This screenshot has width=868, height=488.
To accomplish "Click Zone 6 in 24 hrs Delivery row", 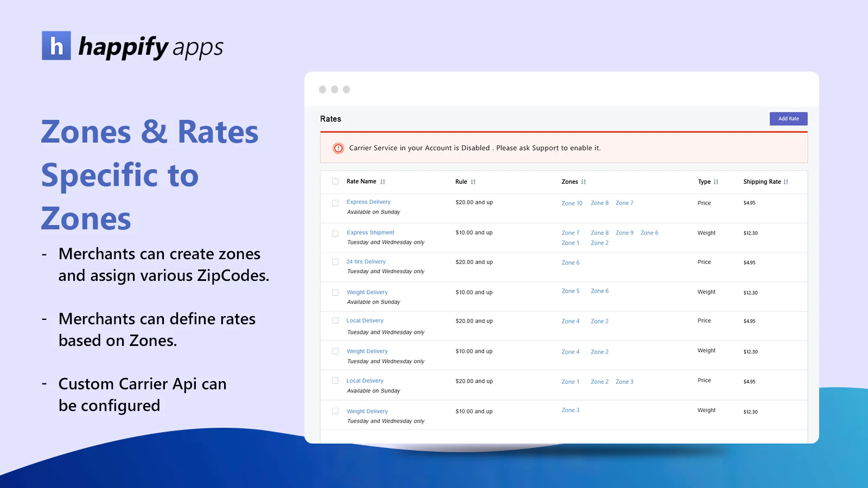I will [570, 262].
